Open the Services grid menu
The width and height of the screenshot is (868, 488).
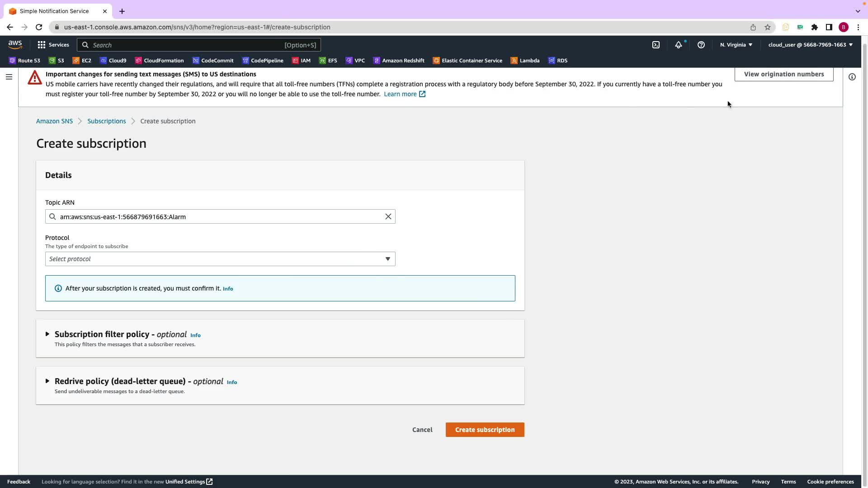53,45
